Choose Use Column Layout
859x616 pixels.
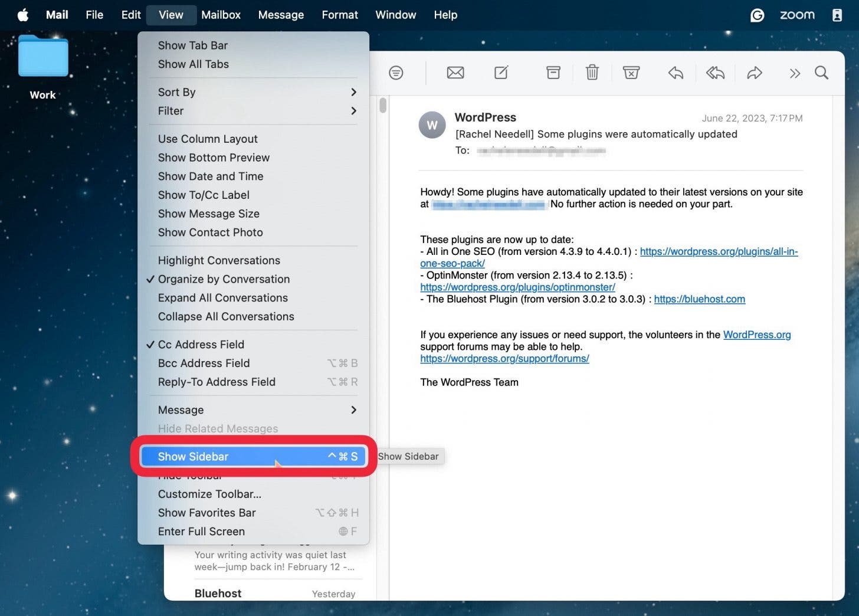point(254,139)
